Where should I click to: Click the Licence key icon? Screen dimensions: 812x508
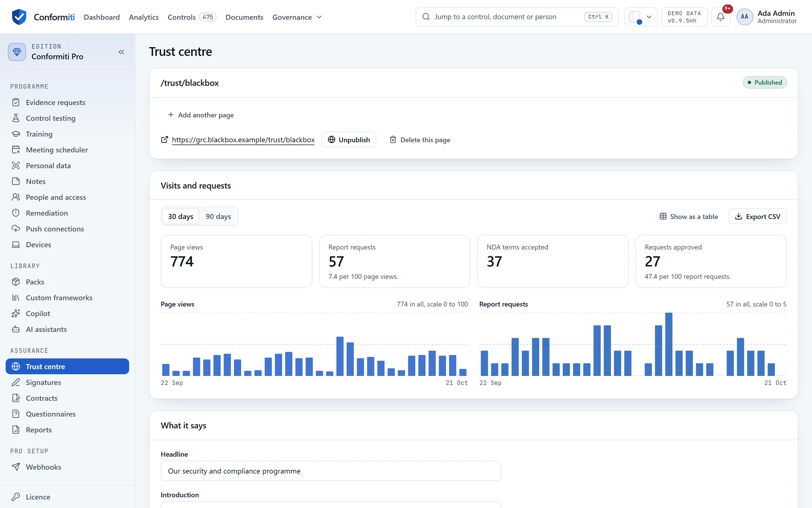[16, 497]
